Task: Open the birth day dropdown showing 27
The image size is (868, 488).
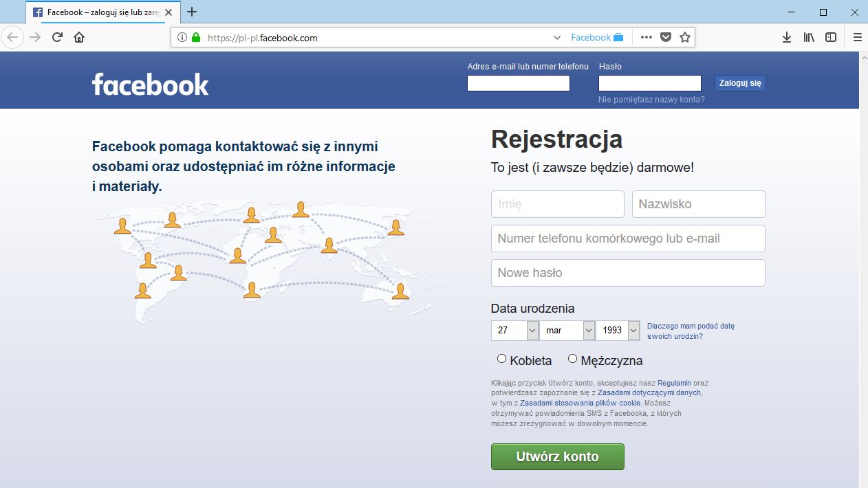Action: [514, 331]
